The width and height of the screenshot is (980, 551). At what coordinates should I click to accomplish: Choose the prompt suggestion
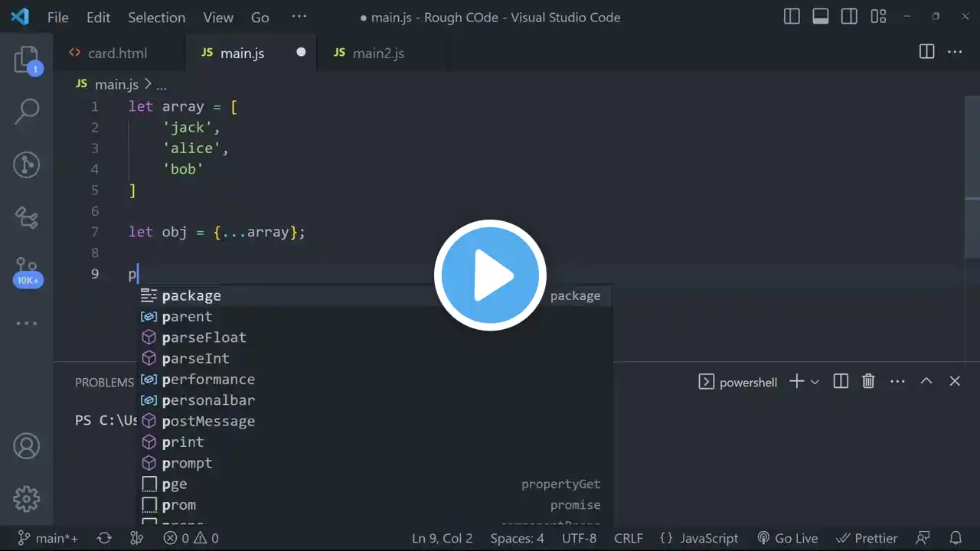[374, 463]
